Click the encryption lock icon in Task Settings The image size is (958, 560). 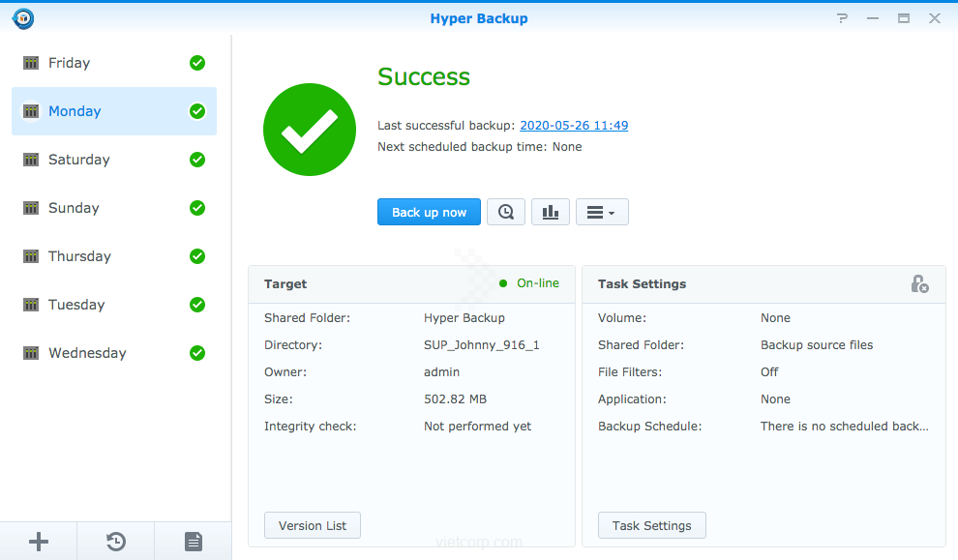tap(919, 284)
